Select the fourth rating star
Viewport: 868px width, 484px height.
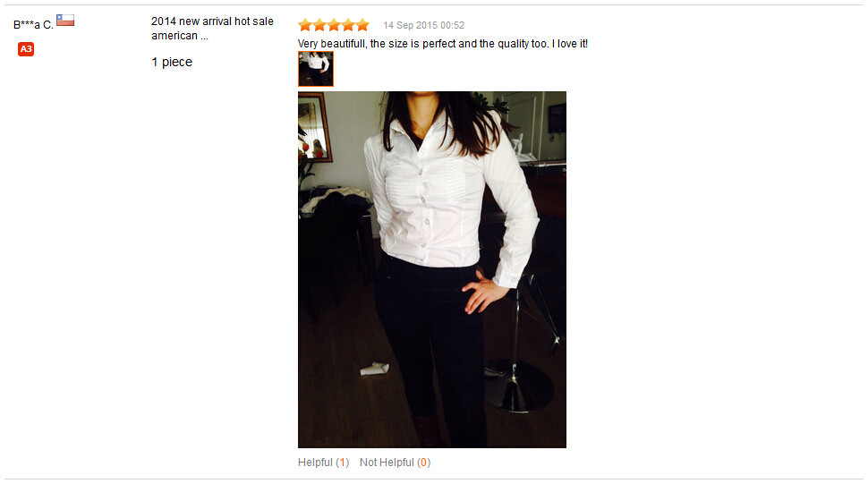click(347, 25)
